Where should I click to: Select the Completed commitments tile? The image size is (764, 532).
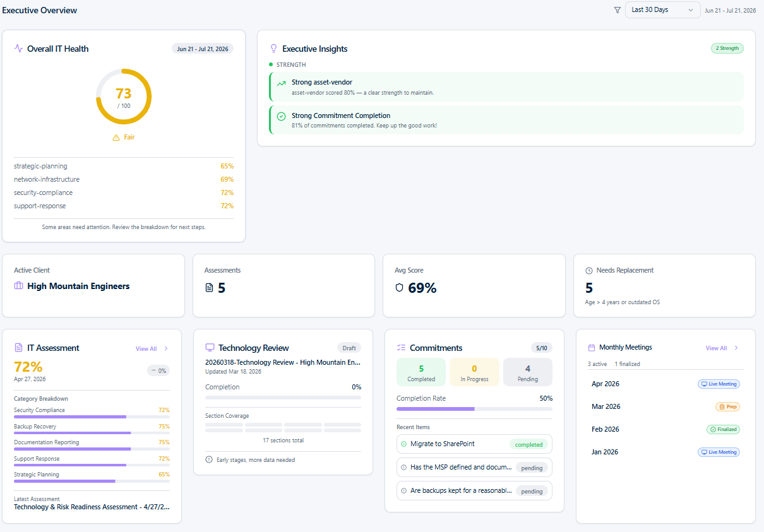coord(421,372)
